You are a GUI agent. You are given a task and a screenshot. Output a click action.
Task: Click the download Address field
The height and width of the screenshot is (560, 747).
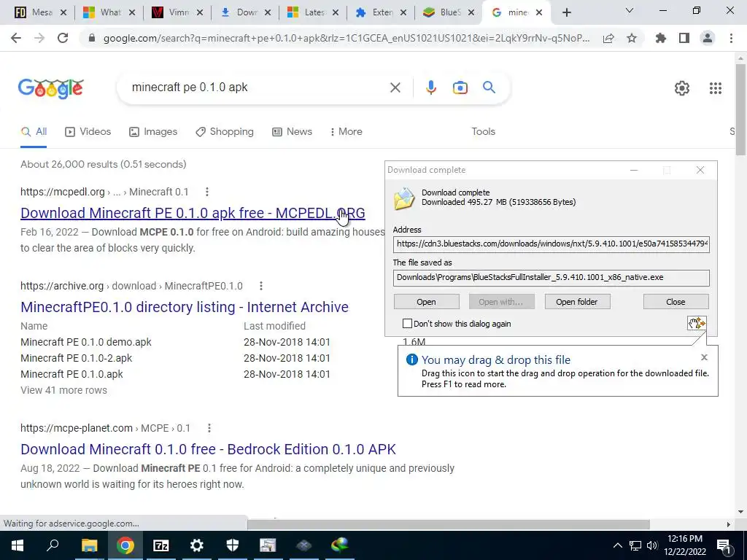click(x=551, y=244)
